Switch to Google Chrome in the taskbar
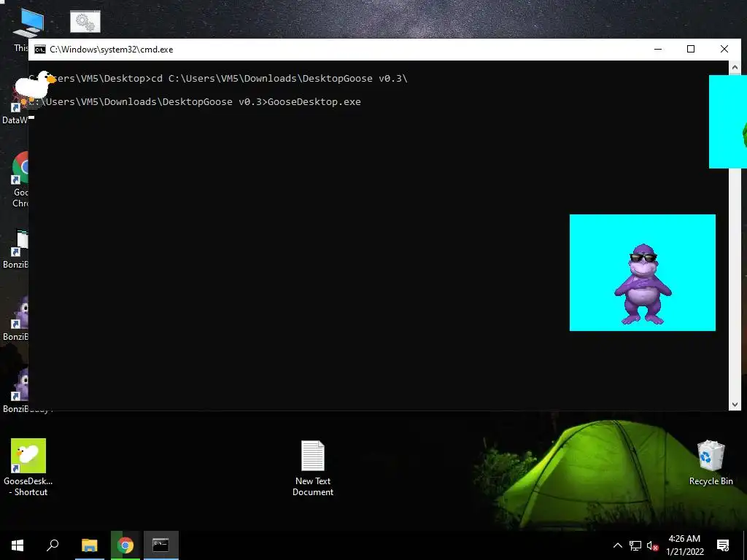Viewport: 747px width, 560px height. 125,545
